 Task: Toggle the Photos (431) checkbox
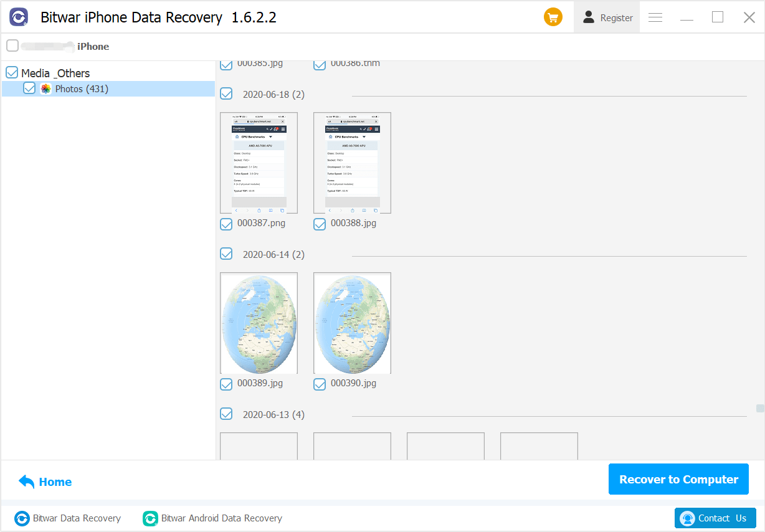pos(29,88)
